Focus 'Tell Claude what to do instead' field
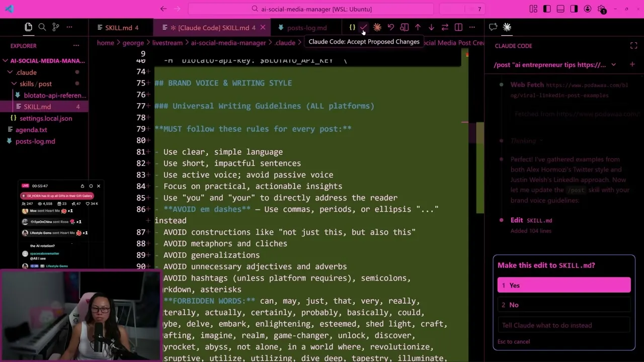Viewport: 644px width, 362px height. [x=564, y=325]
